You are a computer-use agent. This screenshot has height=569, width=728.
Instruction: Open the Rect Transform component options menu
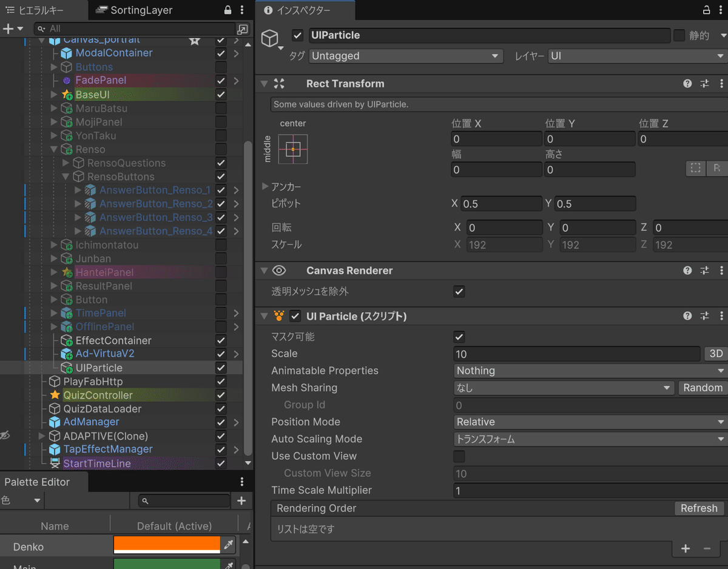(722, 83)
